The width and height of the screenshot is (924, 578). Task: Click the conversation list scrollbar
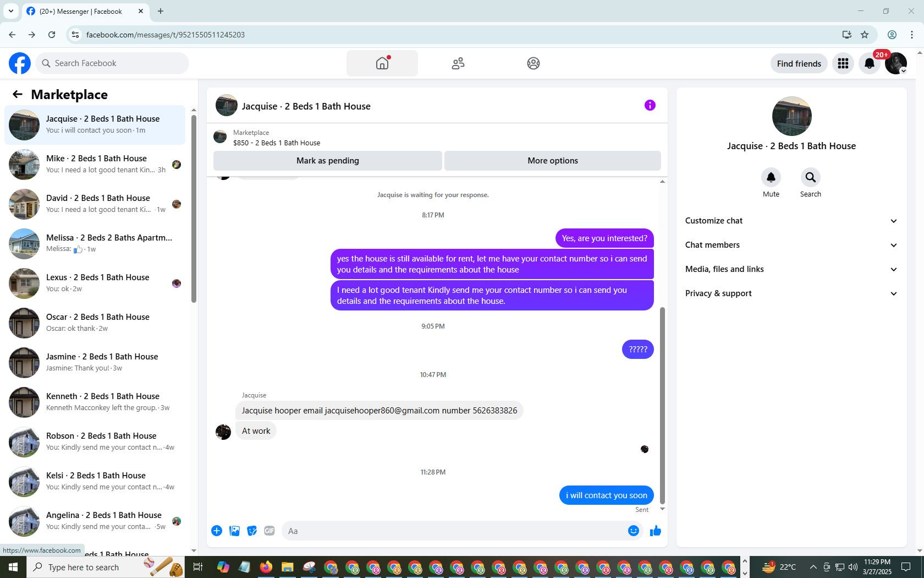194,208
